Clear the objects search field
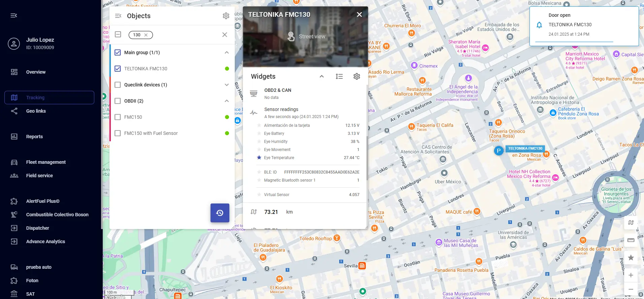 (x=225, y=35)
